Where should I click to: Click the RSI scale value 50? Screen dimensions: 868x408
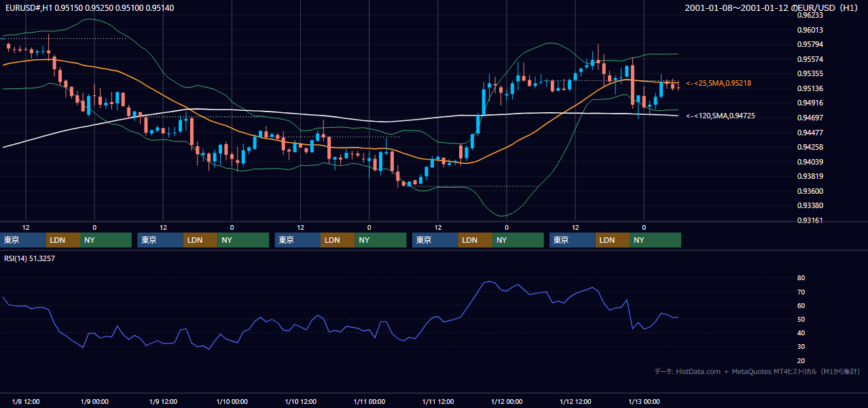pos(801,319)
